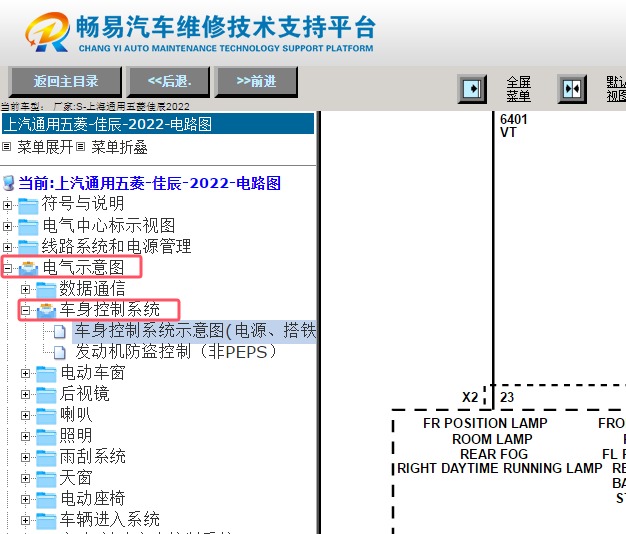The image size is (626, 534).
Task: Click 线路系统和电源管理 folder icon
Action: [x=28, y=247]
